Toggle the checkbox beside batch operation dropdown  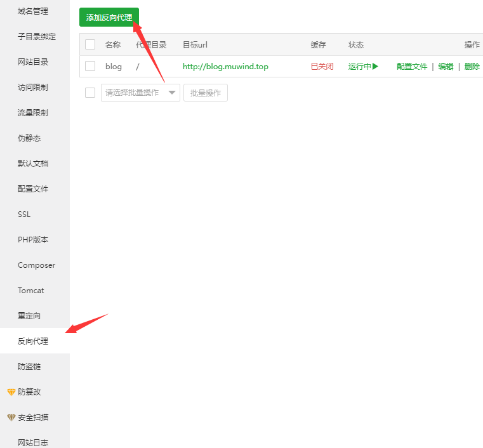90,93
